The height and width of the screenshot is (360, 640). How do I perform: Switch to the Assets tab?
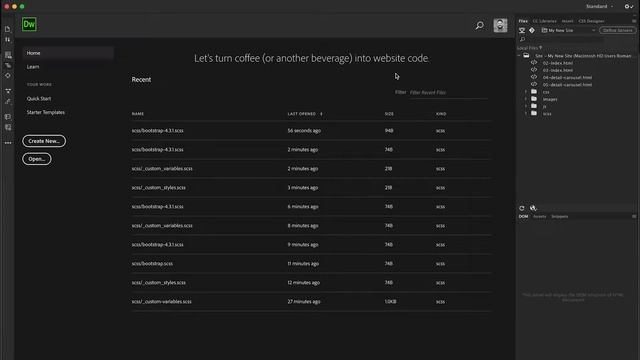(x=539, y=216)
